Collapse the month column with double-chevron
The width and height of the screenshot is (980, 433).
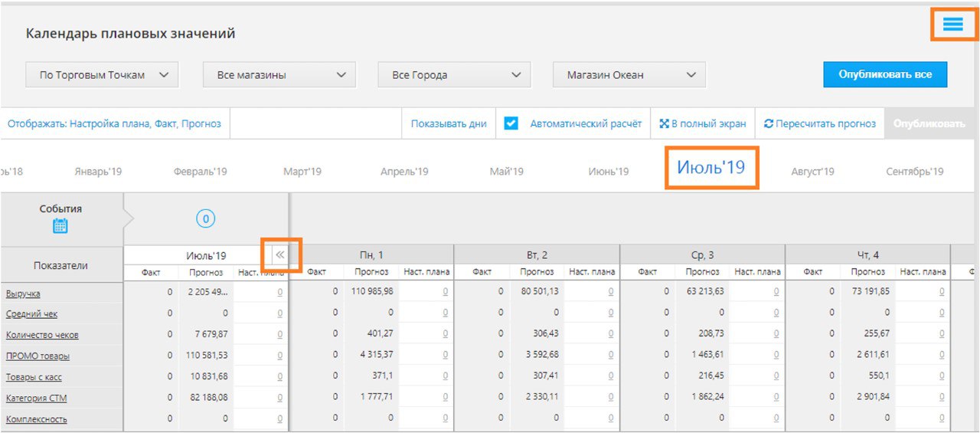pyautogui.click(x=279, y=254)
